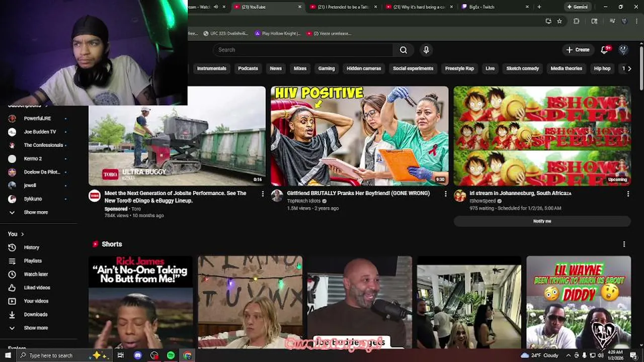Select the Sketch comedy chip
The height and width of the screenshot is (362, 644).
point(523,68)
